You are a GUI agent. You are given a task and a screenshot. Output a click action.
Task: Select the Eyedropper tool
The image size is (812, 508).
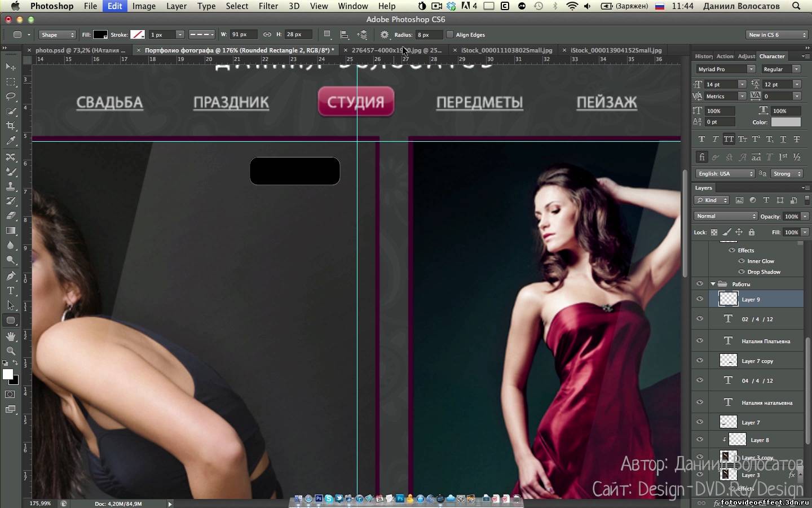[11, 141]
